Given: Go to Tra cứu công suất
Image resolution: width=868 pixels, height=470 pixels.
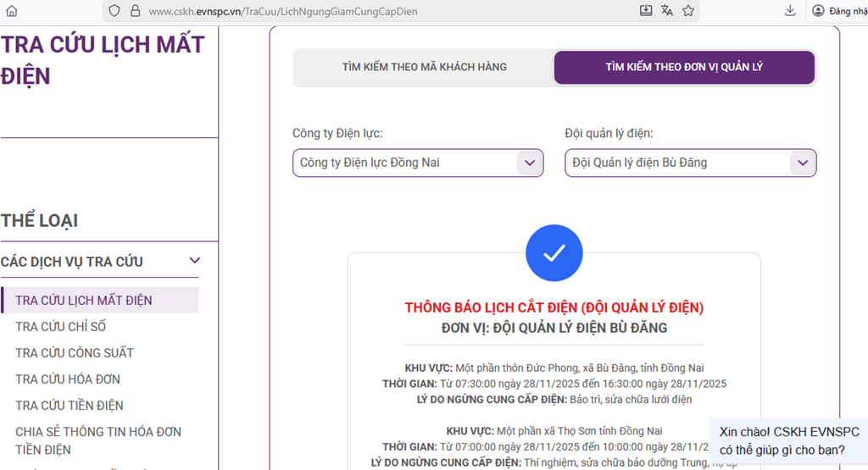Looking at the screenshot, I should 75,353.
